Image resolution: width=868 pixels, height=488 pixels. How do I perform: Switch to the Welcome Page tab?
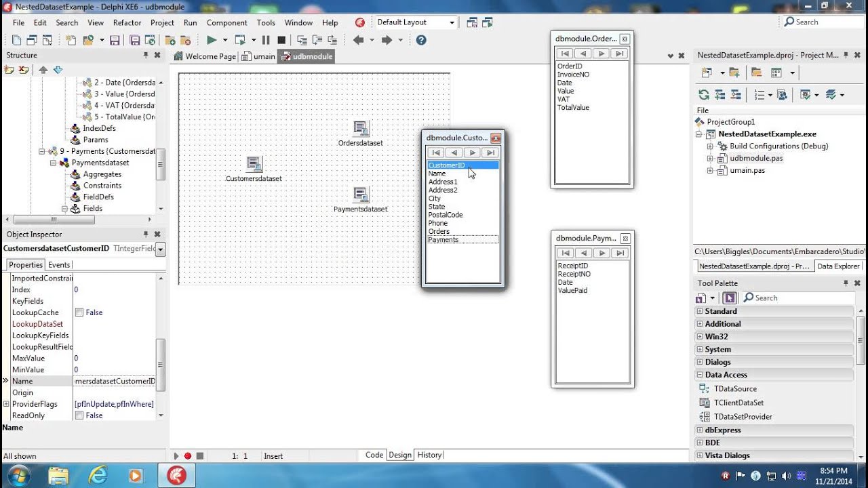[x=205, y=56]
